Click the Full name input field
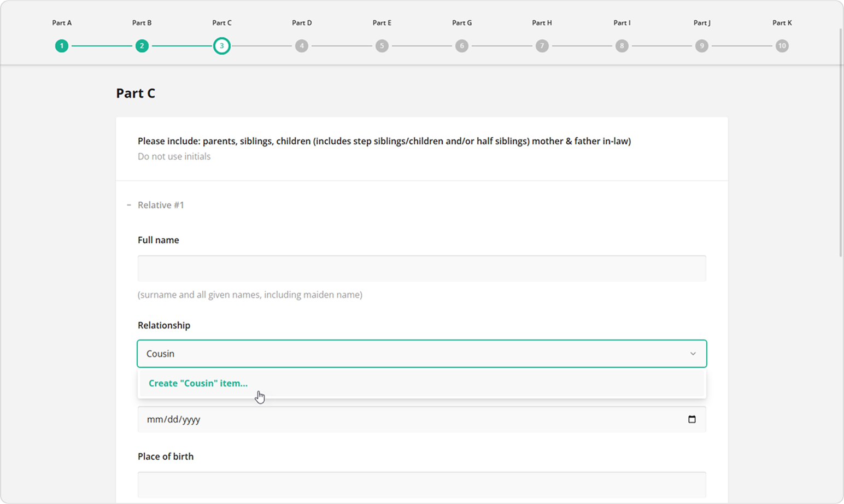 [421, 268]
